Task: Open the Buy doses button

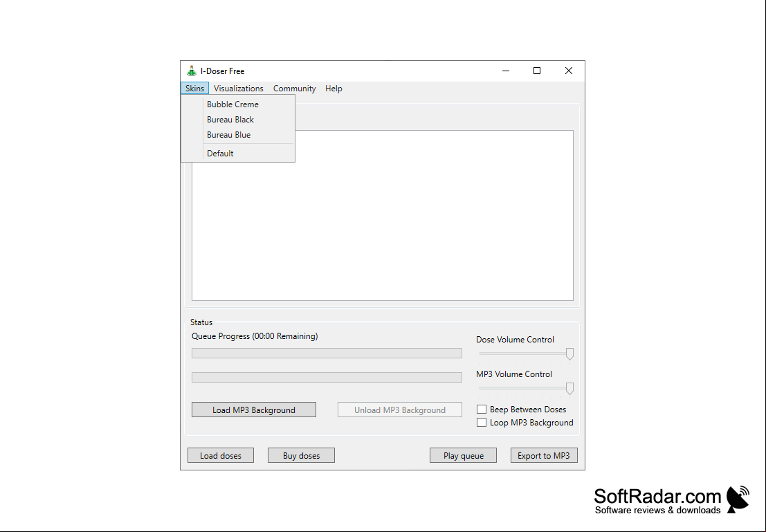Action: [x=302, y=455]
